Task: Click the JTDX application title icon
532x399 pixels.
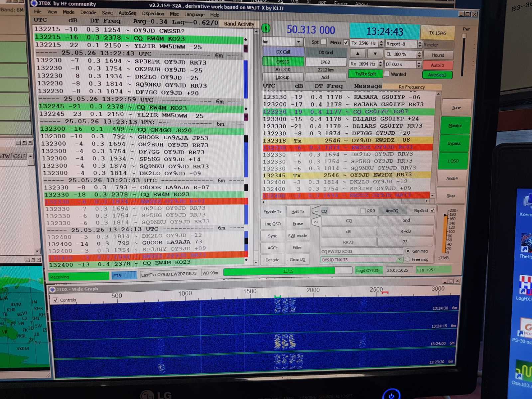Action: pyautogui.click(x=34, y=3)
